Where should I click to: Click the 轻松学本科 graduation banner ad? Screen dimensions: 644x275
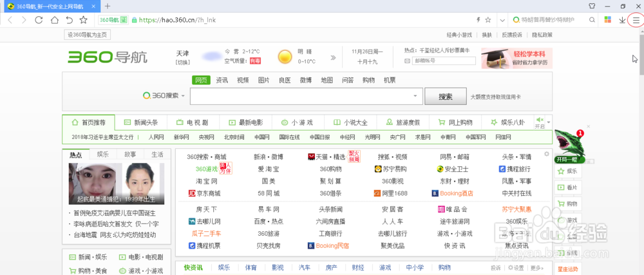click(x=516, y=58)
